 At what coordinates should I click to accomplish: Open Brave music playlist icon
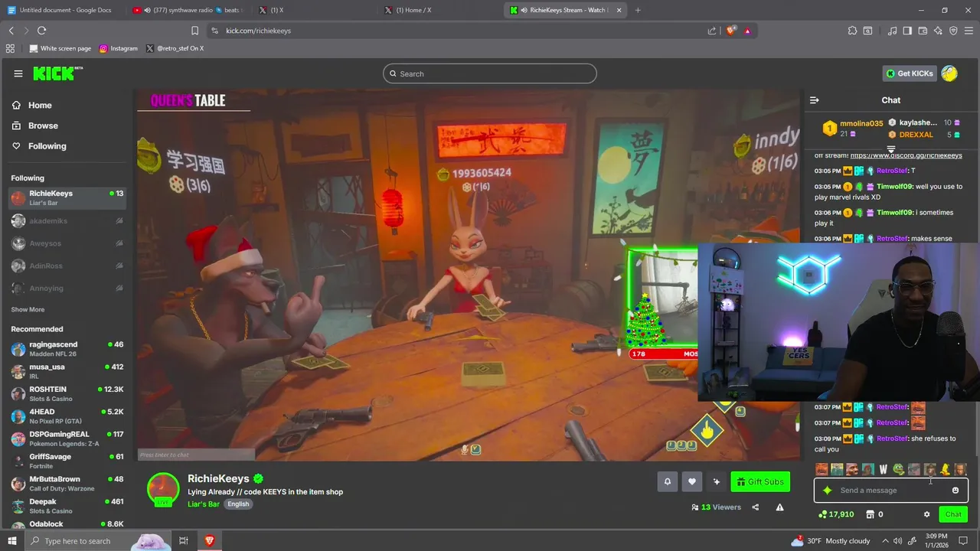click(892, 31)
